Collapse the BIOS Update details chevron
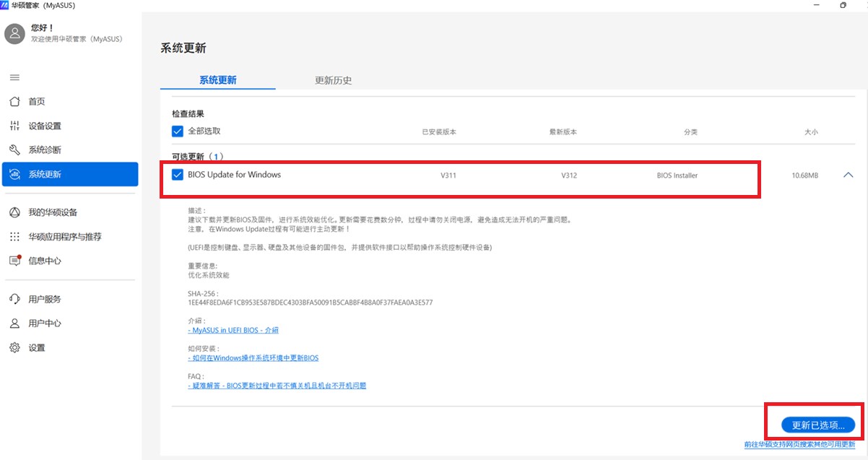The height and width of the screenshot is (460, 868). (x=848, y=175)
